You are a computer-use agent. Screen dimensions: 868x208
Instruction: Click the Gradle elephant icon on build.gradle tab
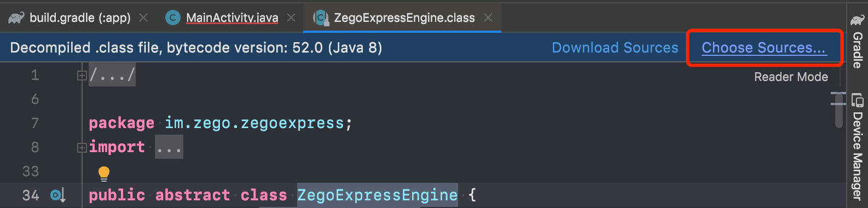16,18
